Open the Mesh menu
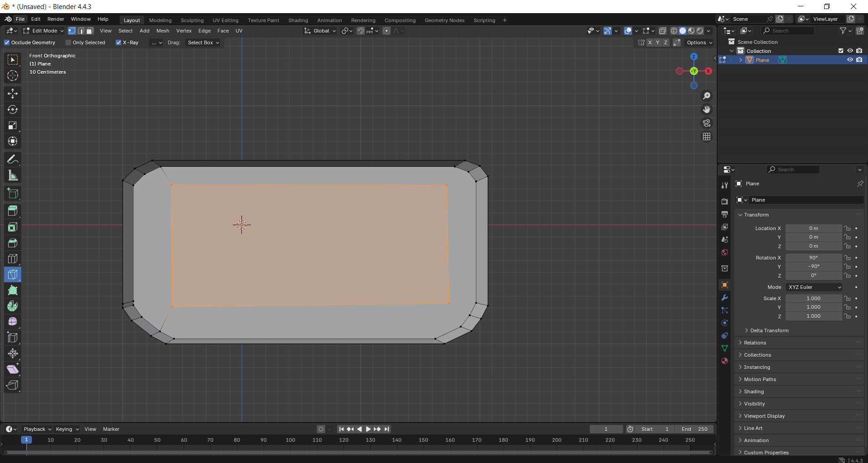 (x=163, y=31)
